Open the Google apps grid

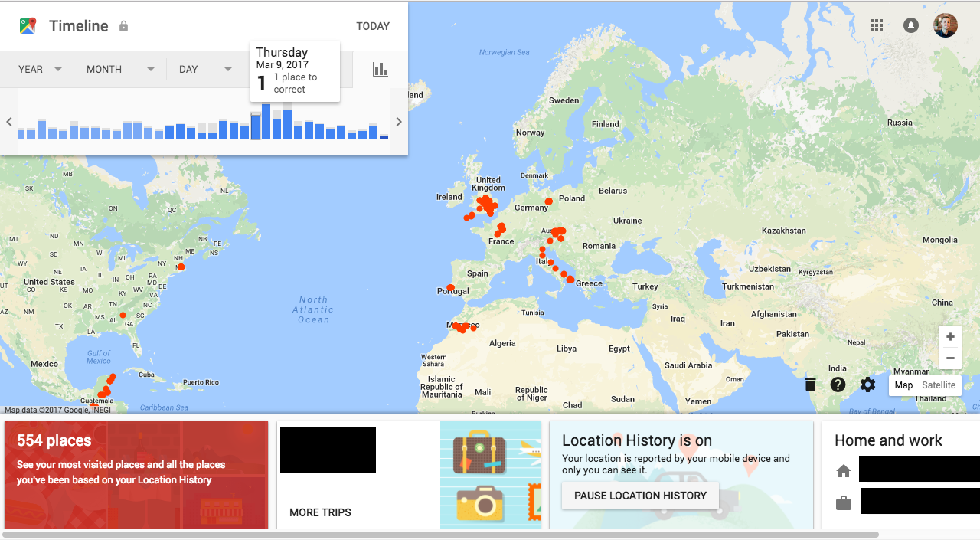[x=877, y=25]
